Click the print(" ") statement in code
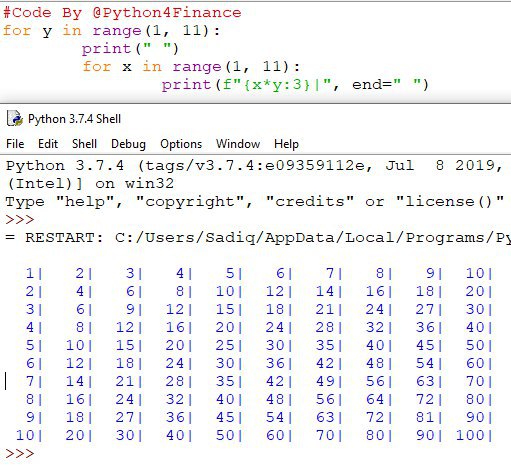Viewport: 511px width, 465px height. click(x=130, y=49)
